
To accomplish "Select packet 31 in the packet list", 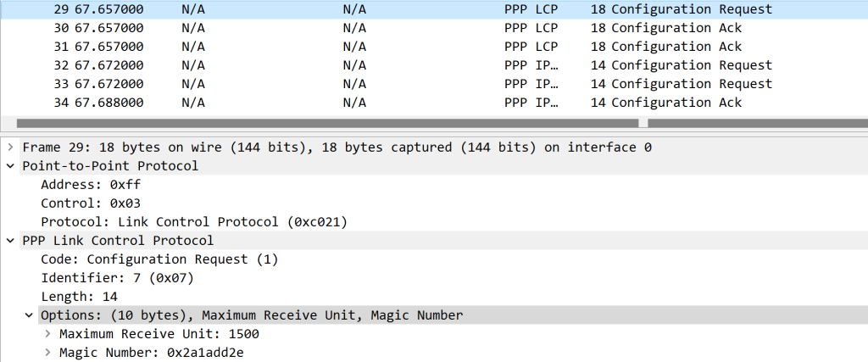I will tap(424, 47).
